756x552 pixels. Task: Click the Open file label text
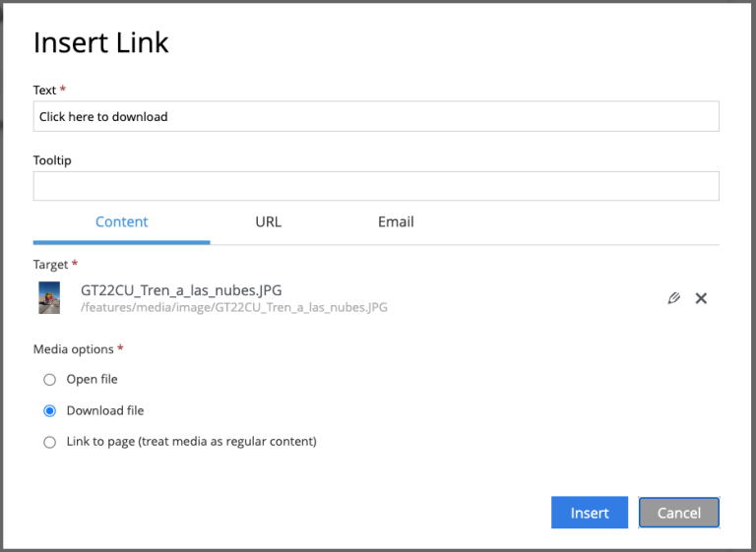(93, 380)
